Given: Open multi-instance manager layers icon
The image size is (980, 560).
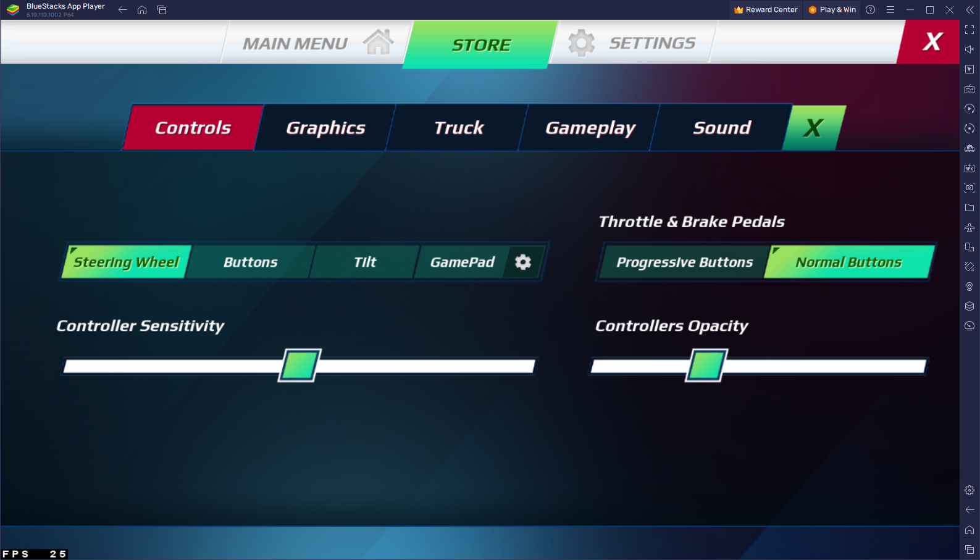Looking at the screenshot, I should click(x=970, y=306).
